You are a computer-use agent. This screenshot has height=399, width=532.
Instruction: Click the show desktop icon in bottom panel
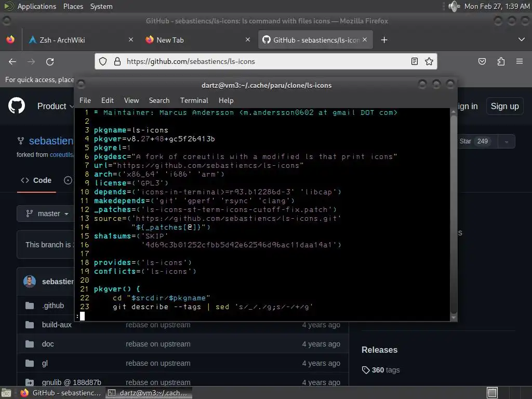point(6,393)
